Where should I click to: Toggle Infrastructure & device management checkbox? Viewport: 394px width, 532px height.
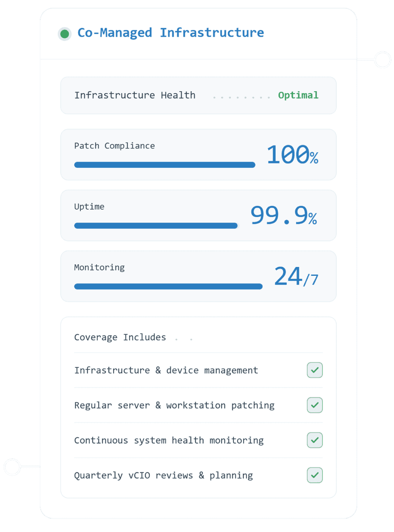[x=315, y=370]
